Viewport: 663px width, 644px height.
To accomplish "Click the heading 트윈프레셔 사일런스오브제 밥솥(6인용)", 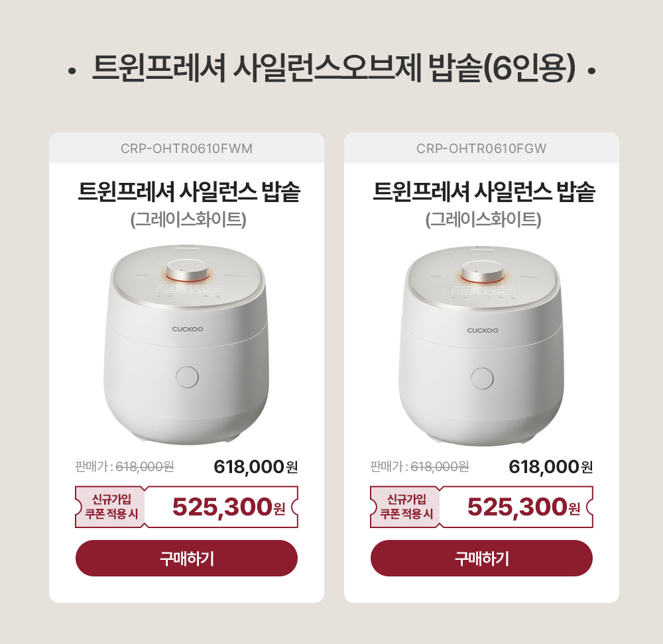I will [x=333, y=68].
